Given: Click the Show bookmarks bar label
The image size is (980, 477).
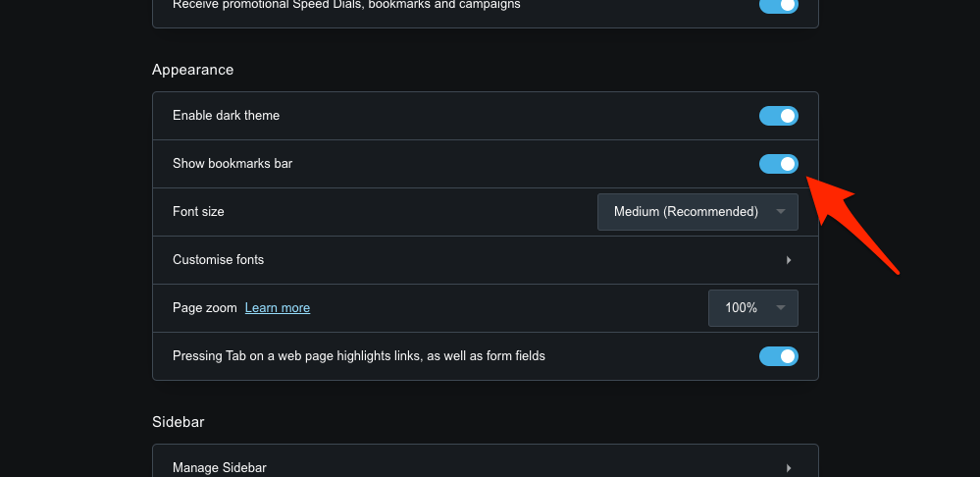Looking at the screenshot, I should [232, 164].
